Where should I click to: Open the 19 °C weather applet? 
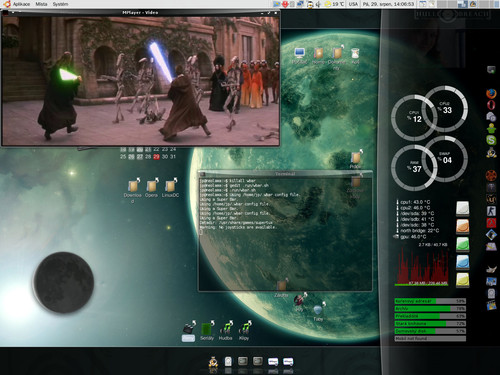point(334,4)
